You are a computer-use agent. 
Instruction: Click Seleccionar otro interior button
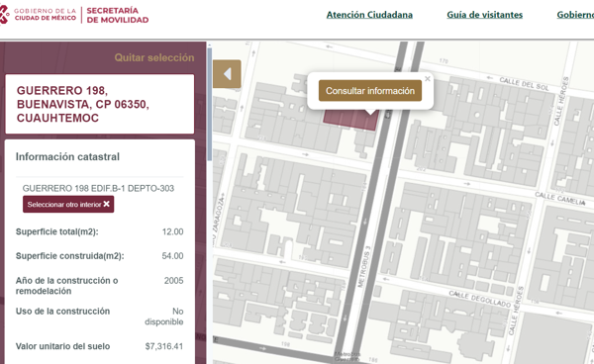click(x=68, y=205)
